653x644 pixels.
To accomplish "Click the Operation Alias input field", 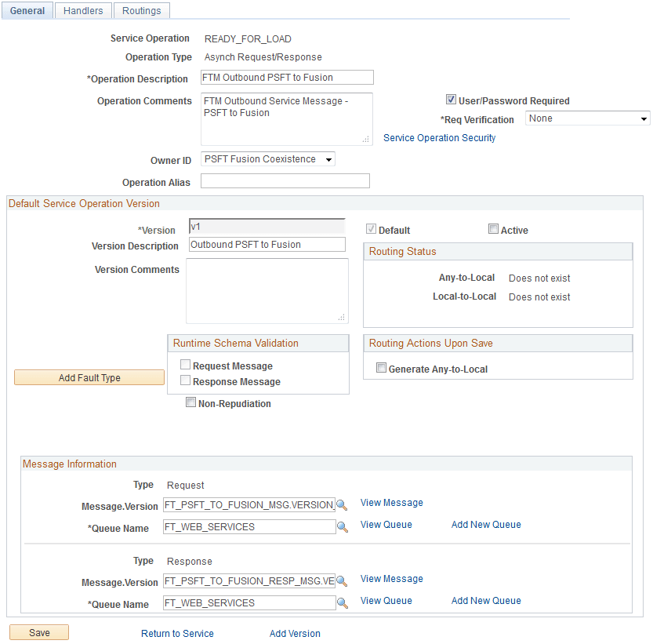I will (285, 180).
